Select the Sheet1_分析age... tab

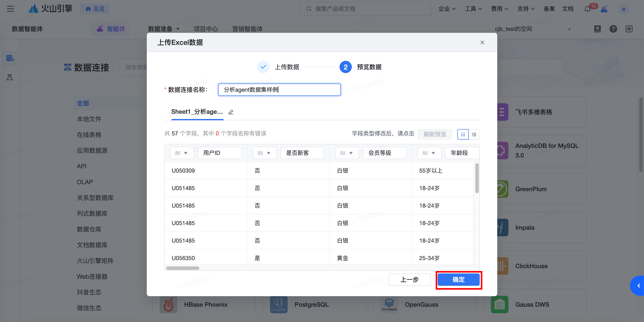(x=197, y=112)
